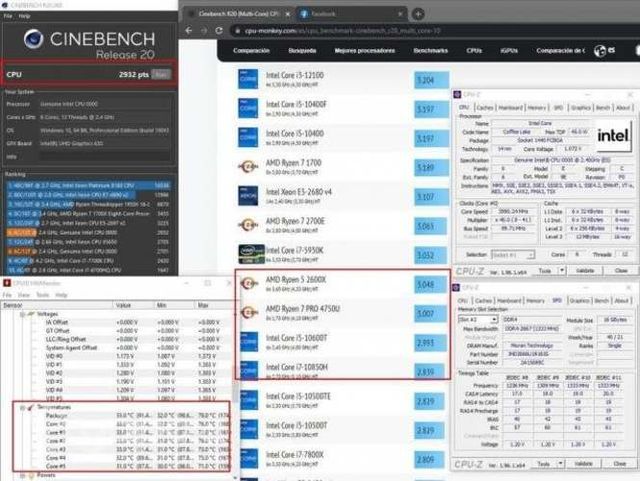Open the Benchmarks link in site navigation
Screen dimensions: 640x481
click(x=430, y=50)
